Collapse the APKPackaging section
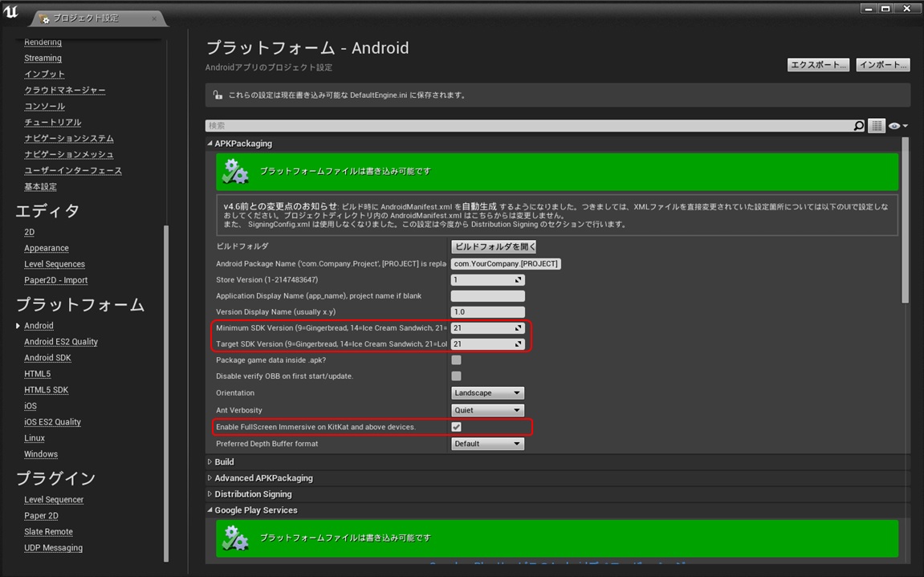924x577 pixels. 210,143
